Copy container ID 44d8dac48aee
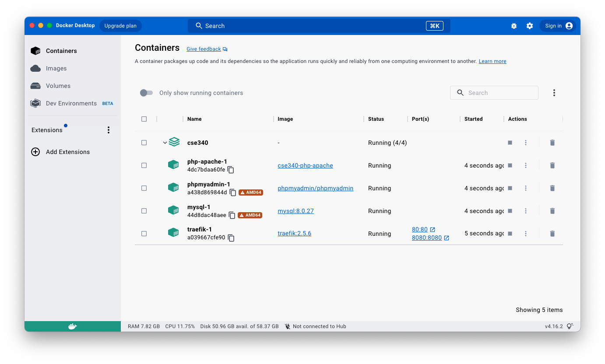The width and height of the screenshot is (605, 364). 232,215
